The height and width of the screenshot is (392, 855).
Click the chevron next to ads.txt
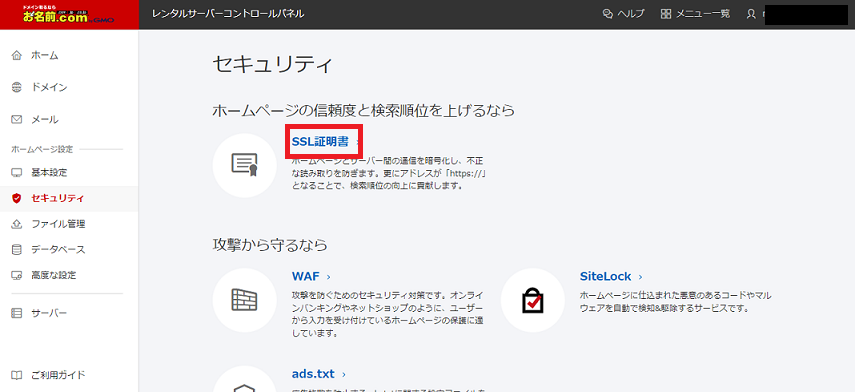[x=344, y=375]
